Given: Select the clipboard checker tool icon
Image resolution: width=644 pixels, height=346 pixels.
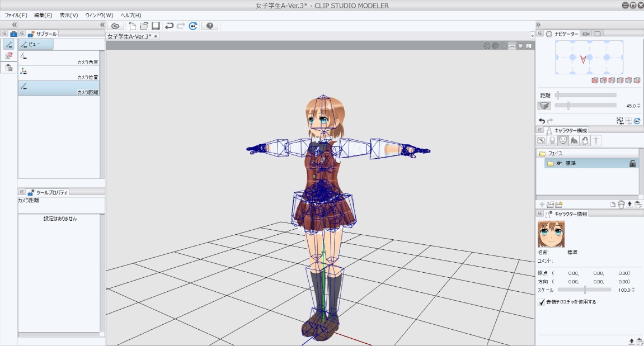Looking at the screenshot, I should click(9, 68).
